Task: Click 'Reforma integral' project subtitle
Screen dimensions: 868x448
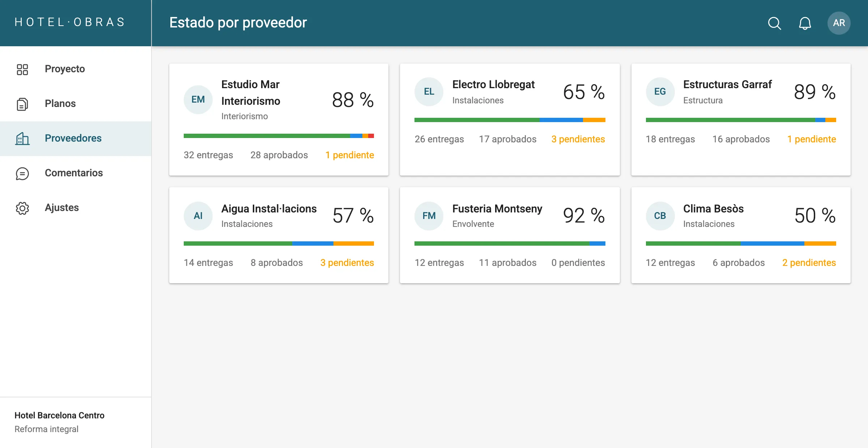Action: (46, 429)
